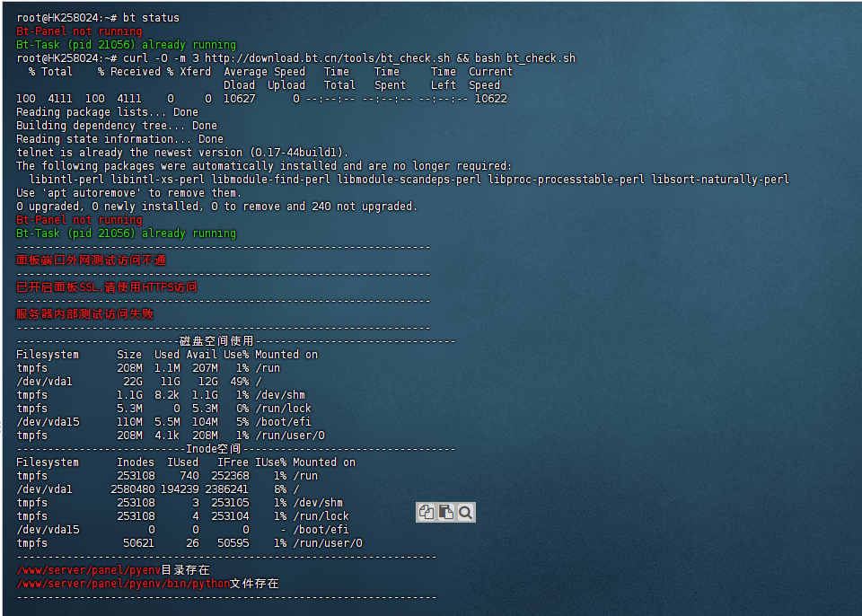The height and width of the screenshot is (616, 862).
Task: Click free inodes value '253105'
Action: point(230,503)
